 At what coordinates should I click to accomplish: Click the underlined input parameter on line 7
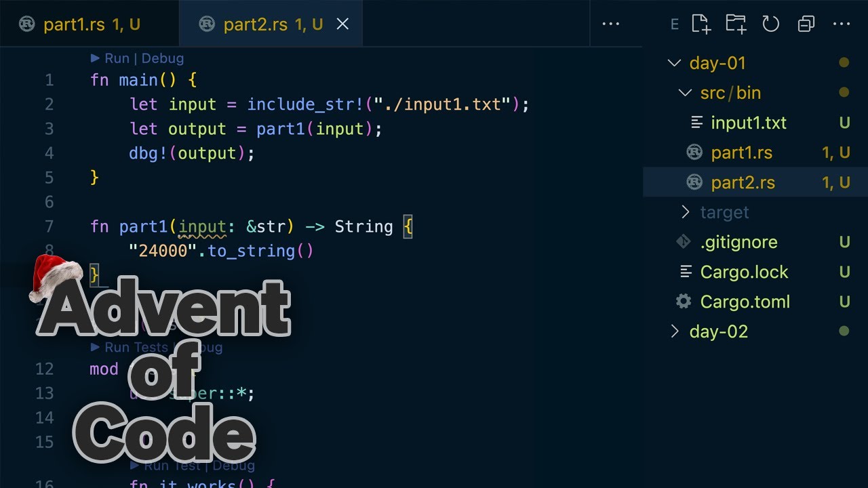pos(202,226)
